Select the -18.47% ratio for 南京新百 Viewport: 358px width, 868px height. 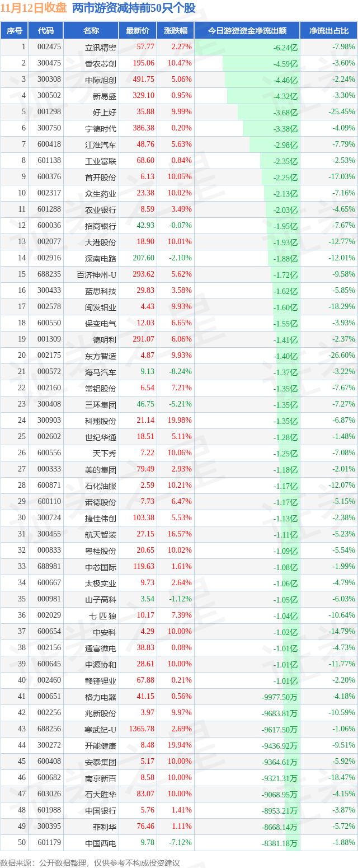coord(343,777)
